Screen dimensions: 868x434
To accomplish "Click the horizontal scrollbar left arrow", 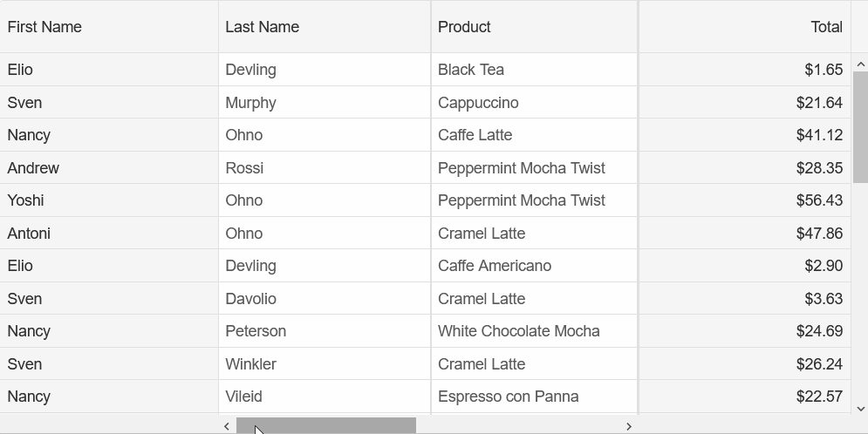I will (x=227, y=425).
